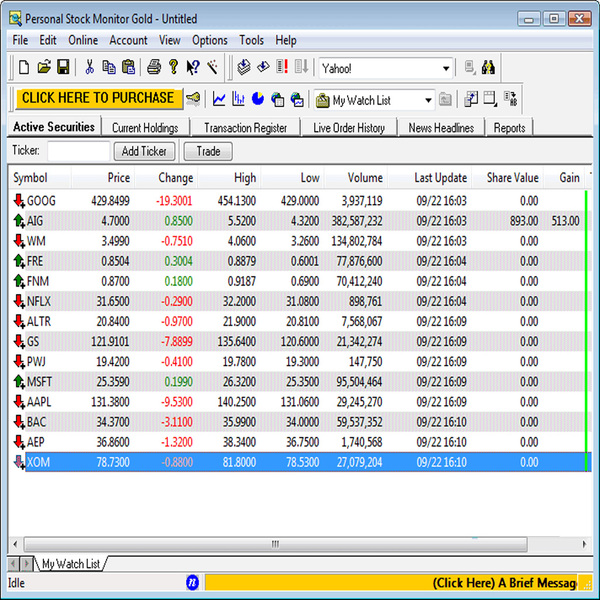The width and height of the screenshot is (600, 600).
Task: Click the AIG gain value 513.00
Action: [565, 221]
